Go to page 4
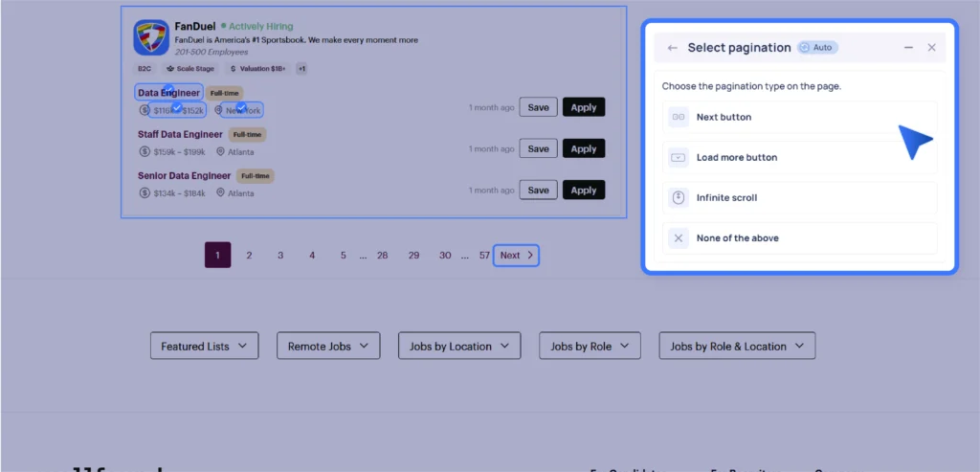Viewport: 980px width, 472px height. [x=312, y=255]
